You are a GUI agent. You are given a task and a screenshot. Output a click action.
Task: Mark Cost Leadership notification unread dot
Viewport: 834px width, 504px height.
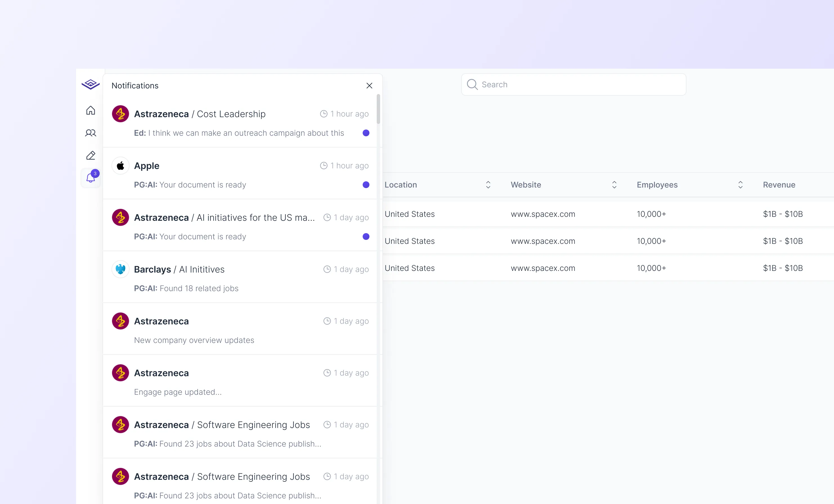coord(366,133)
